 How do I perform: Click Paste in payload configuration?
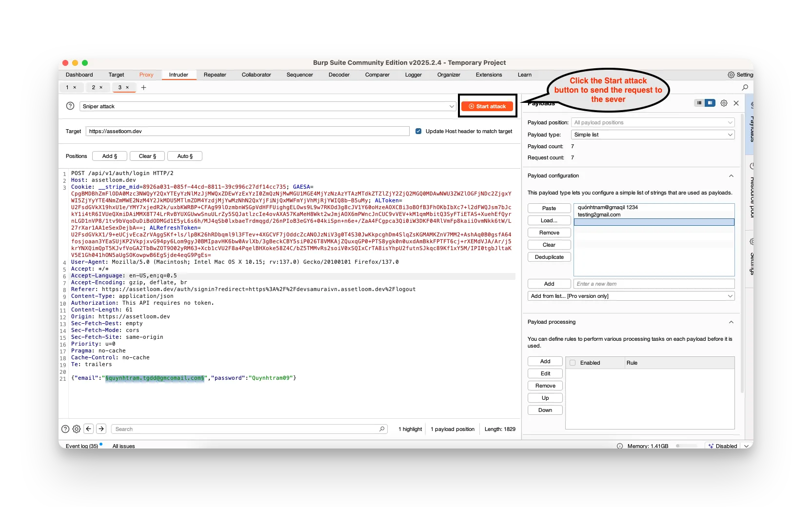pos(549,208)
